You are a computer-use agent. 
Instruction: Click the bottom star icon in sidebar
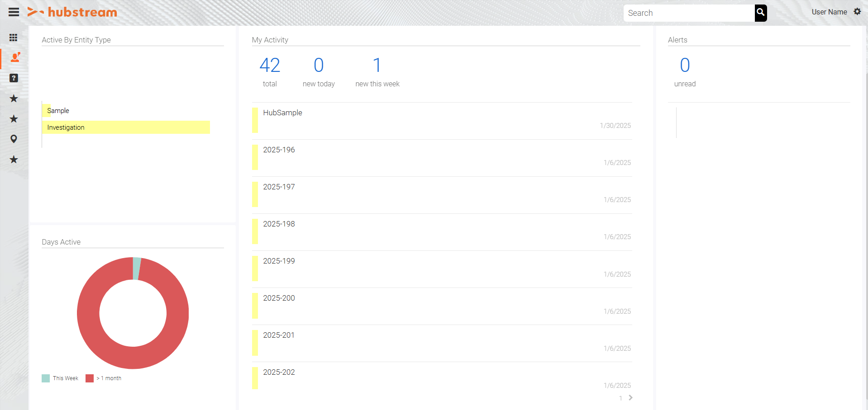tap(14, 159)
